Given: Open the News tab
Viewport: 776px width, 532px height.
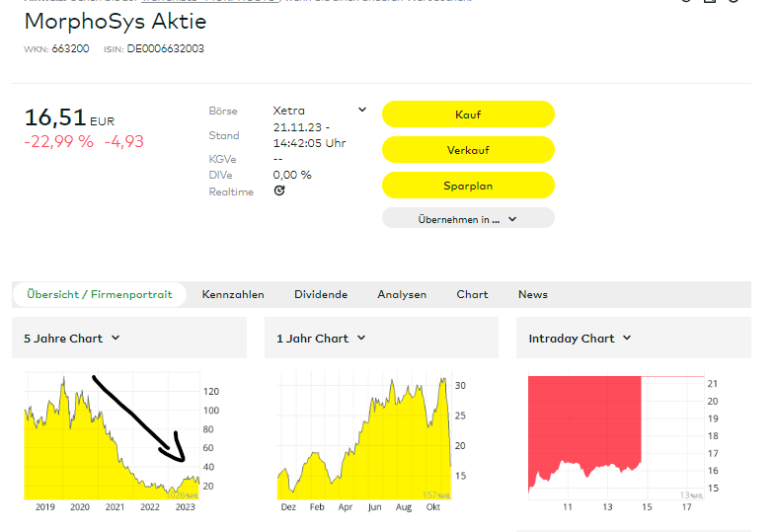Looking at the screenshot, I should pos(533,294).
